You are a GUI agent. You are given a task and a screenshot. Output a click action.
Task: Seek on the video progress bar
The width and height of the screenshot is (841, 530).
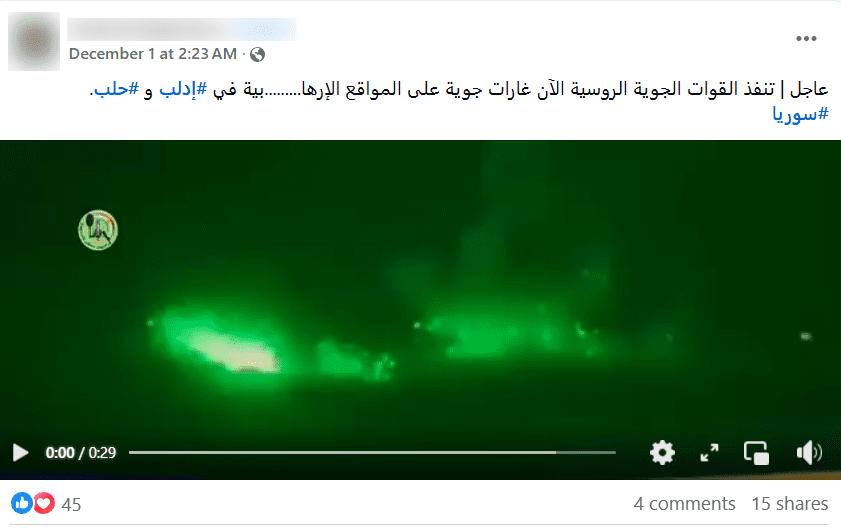[x=372, y=453]
